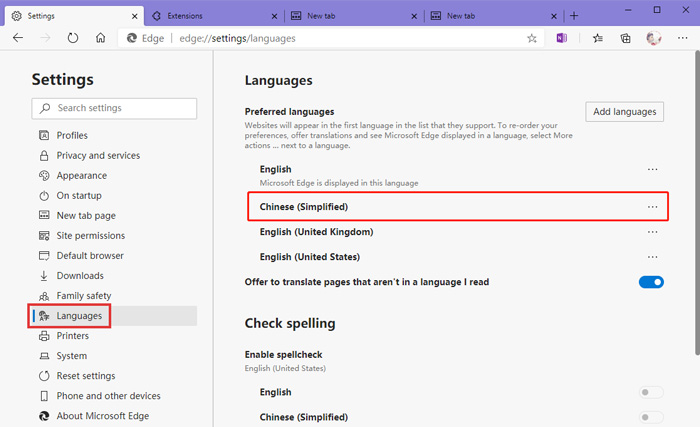
Task: Click the Search settings field
Action: (114, 109)
